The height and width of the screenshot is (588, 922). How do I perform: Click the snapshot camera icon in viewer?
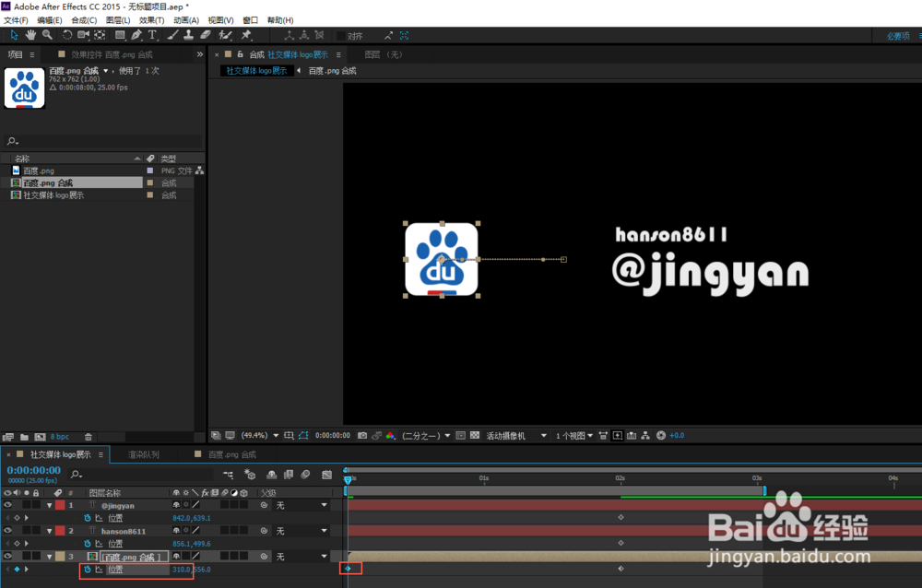click(x=362, y=436)
